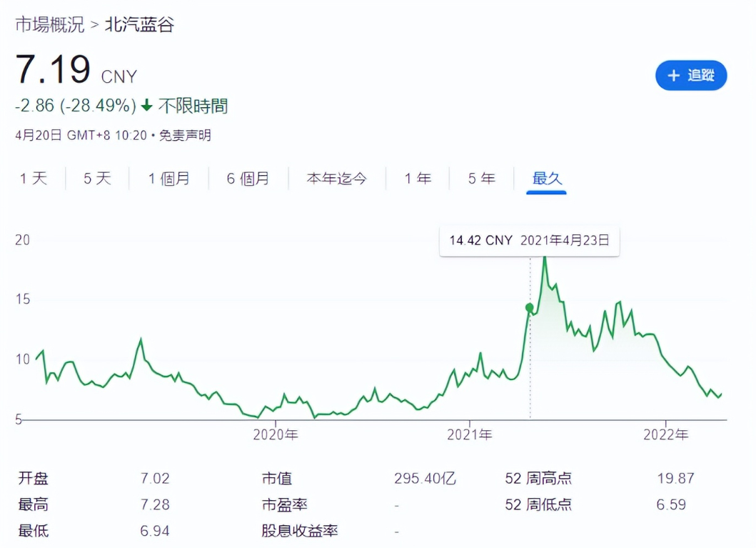Image resolution: width=756 pixels, height=548 pixels.
Task: Open the 免责声明 disclaimer link
Action: pyautogui.click(x=185, y=135)
